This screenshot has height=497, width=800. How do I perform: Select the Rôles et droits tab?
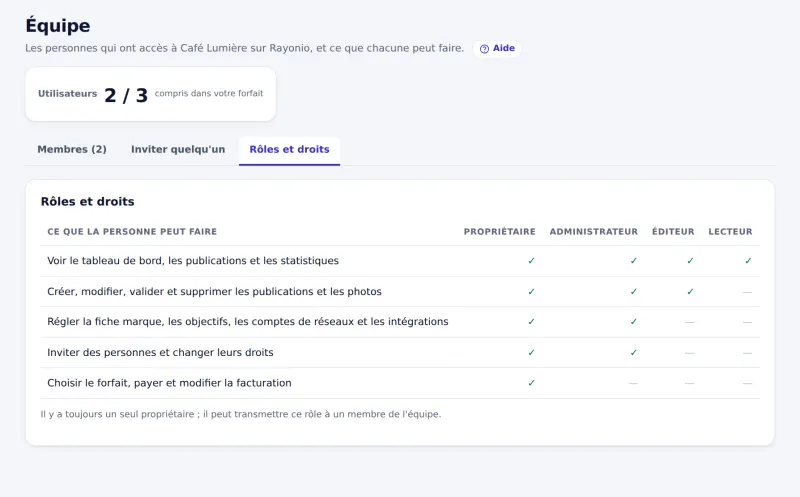(289, 150)
